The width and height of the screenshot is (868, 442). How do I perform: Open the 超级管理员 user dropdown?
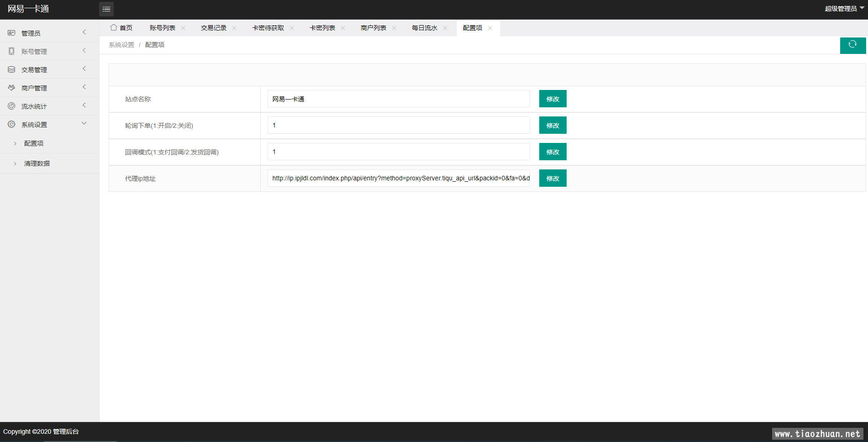tap(844, 9)
